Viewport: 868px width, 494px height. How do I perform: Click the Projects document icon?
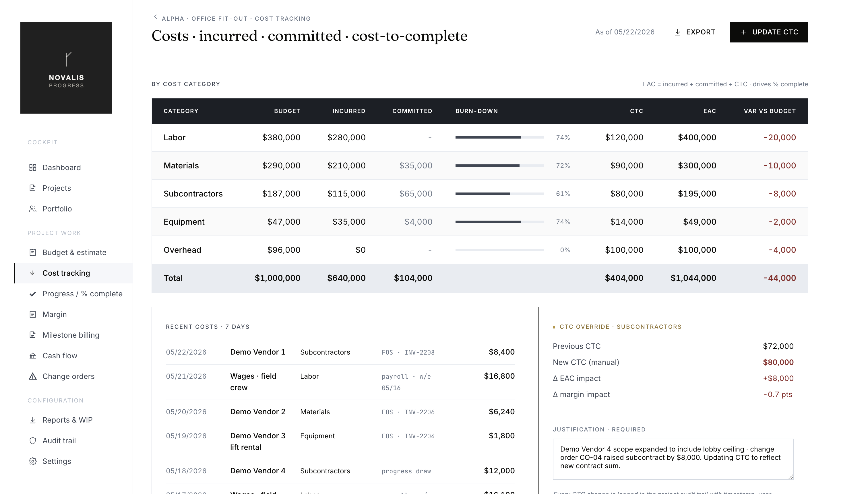click(x=33, y=188)
